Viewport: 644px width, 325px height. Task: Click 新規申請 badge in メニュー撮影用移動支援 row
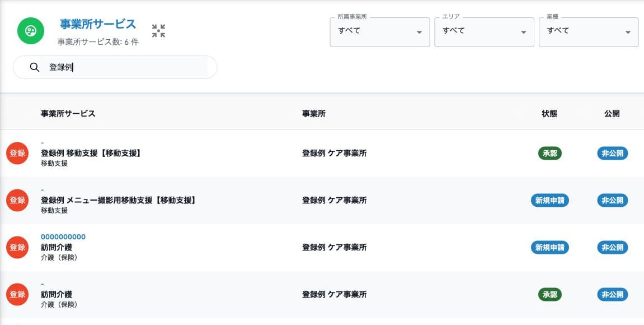[549, 201]
